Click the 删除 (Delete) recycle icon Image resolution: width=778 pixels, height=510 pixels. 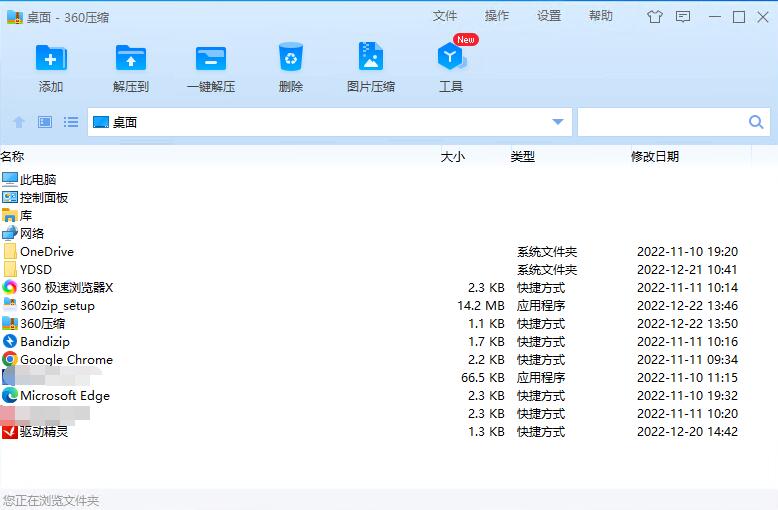[x=291, y=58]
